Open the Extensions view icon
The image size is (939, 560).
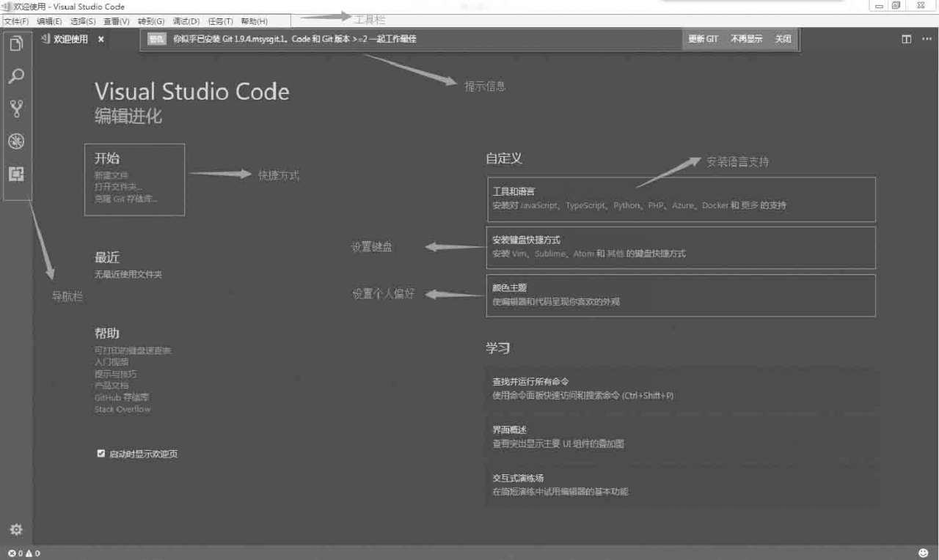click(x=16, y=174)
